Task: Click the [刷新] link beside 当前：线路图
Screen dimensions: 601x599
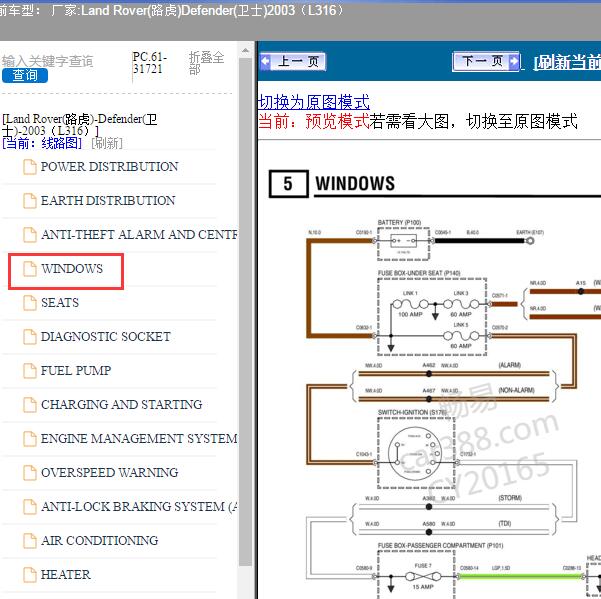Action: 107,143
